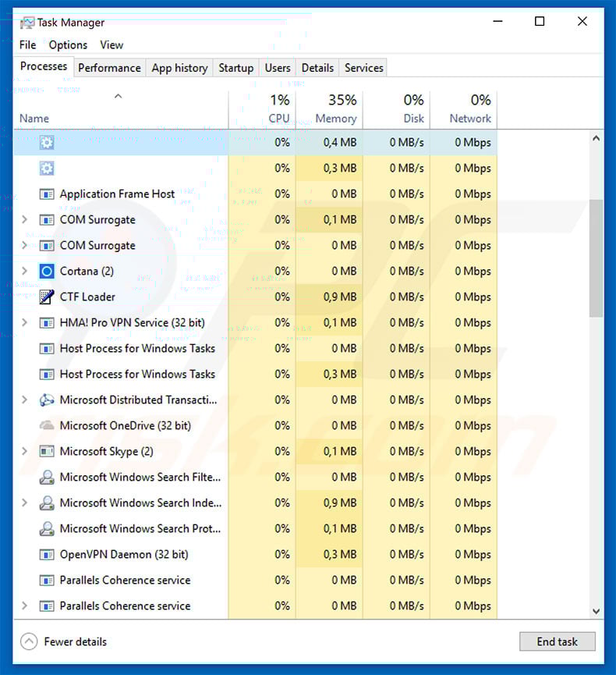Screen dimensions: 616x675
Task: Select the Application Frame Host row
Action: pos(256,194)
